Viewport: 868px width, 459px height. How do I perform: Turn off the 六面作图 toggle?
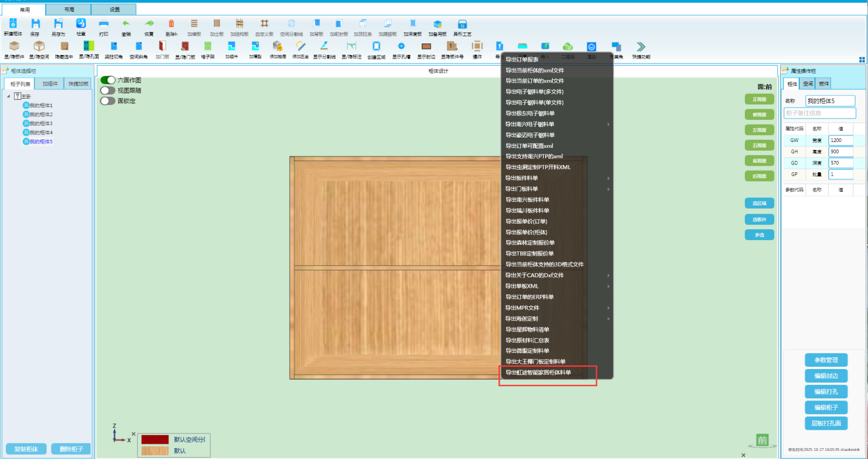pyautogui.click(x=108, y=80)
